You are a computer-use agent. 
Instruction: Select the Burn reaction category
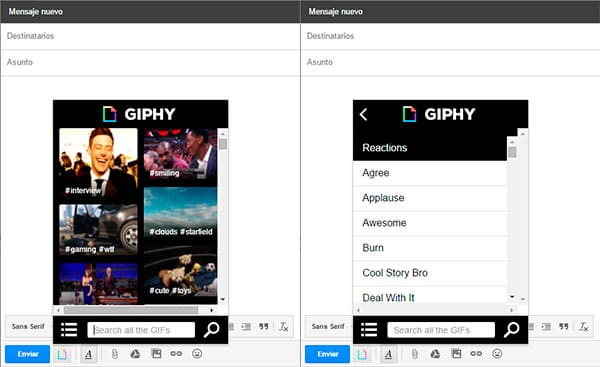pos(430,248)
